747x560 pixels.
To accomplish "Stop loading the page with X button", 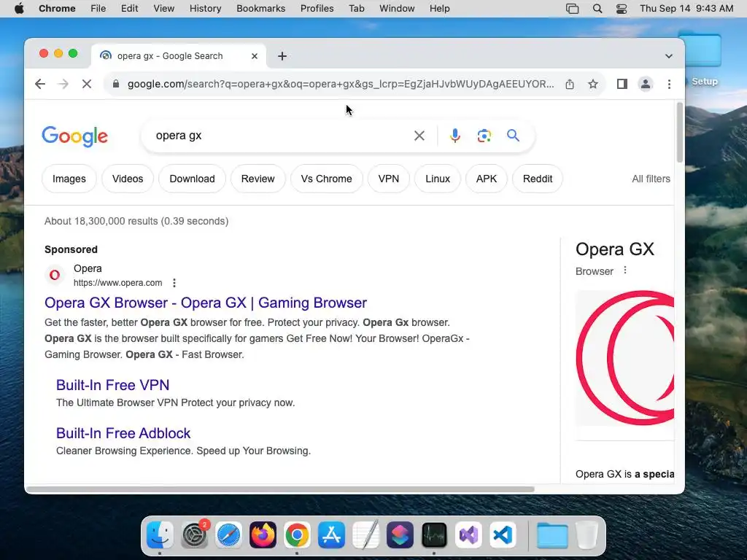I will coord(87,85).
